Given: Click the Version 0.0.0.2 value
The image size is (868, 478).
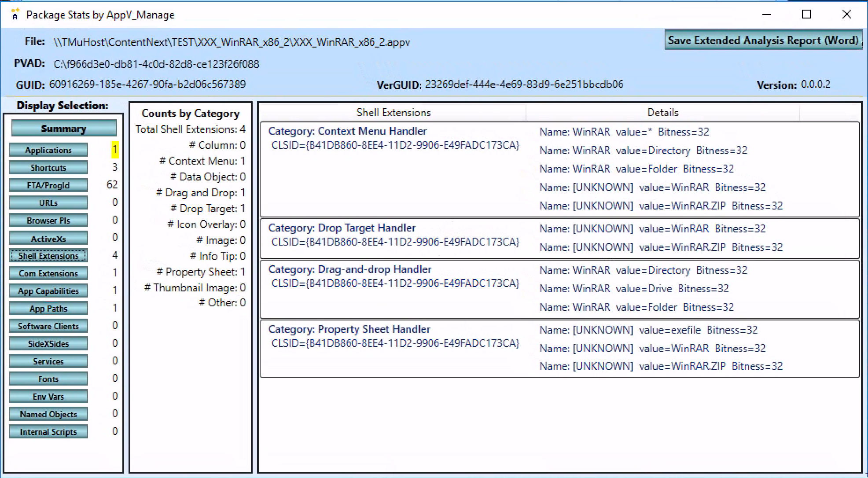Looking at the screenshot, I should (x=816, y=85).
